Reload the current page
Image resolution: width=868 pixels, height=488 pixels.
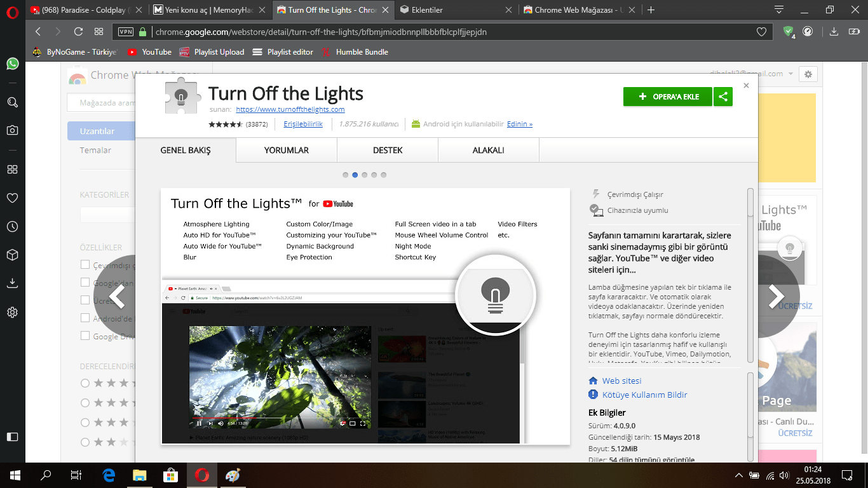click(x=78, y=32)
